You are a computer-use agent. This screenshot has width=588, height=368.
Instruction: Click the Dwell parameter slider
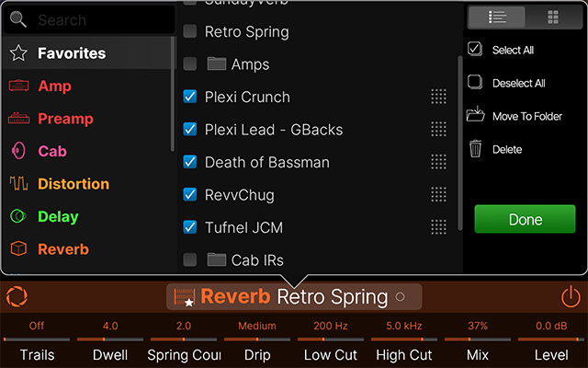pyautogui.click(x=110, y=339)
